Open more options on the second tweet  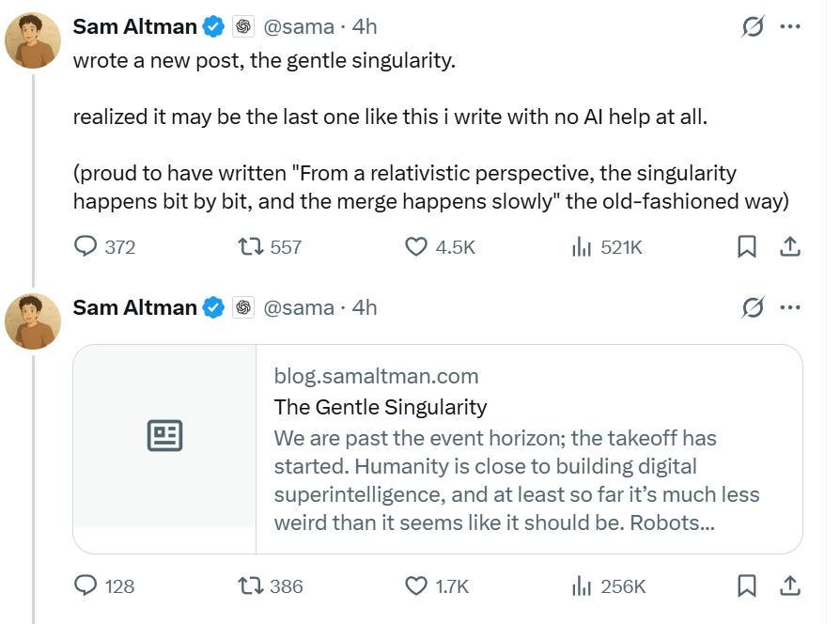click(790, 306)
